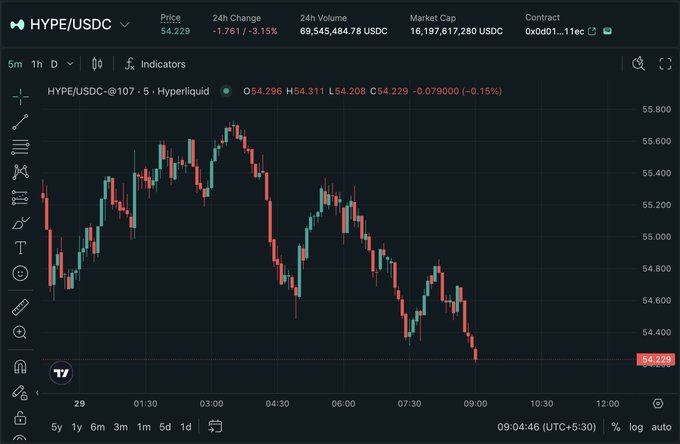
Task: Click contract address 0x0d01...11ec
Action: pos(555,31)
